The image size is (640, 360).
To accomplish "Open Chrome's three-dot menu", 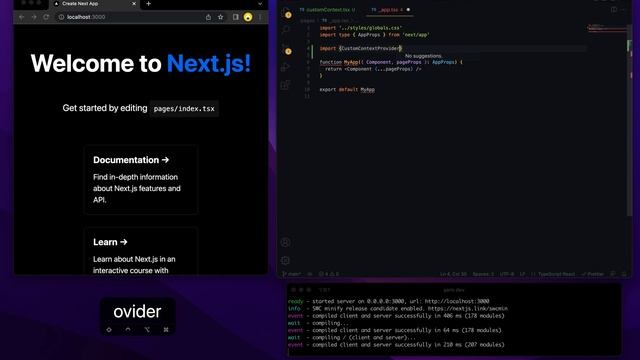I will click(260, 17).
